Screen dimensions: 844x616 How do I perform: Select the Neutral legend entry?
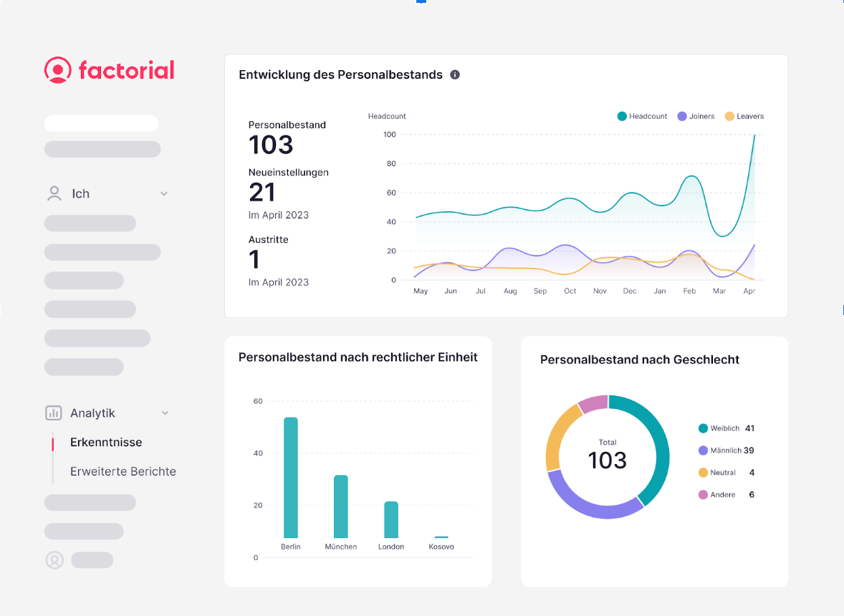pos(722,473)
